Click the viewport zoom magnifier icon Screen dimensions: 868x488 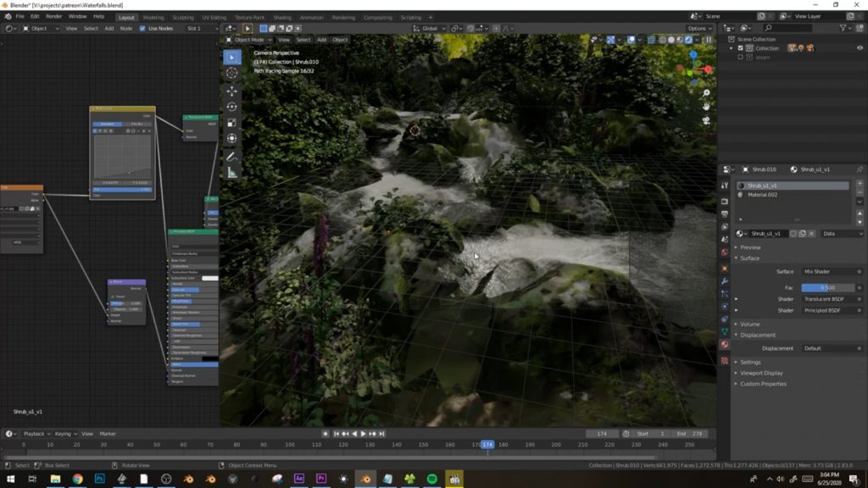[706, 93]
